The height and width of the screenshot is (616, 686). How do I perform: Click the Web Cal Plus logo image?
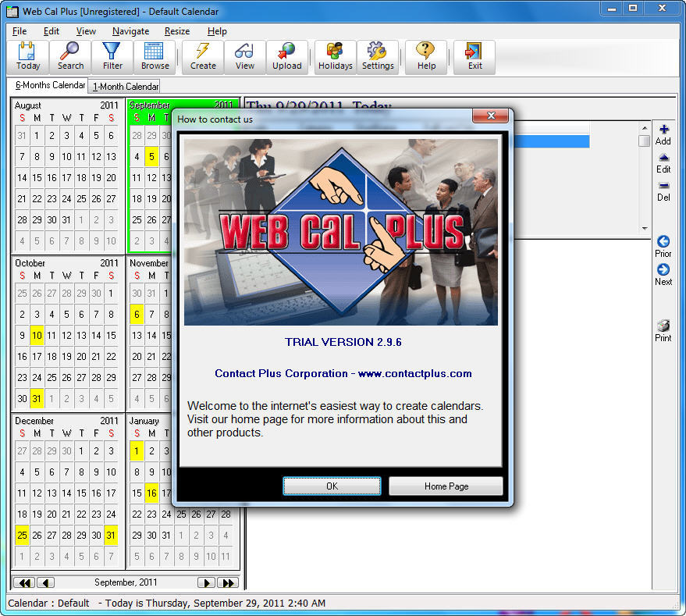pyautogui.click(x=341, y=232)
